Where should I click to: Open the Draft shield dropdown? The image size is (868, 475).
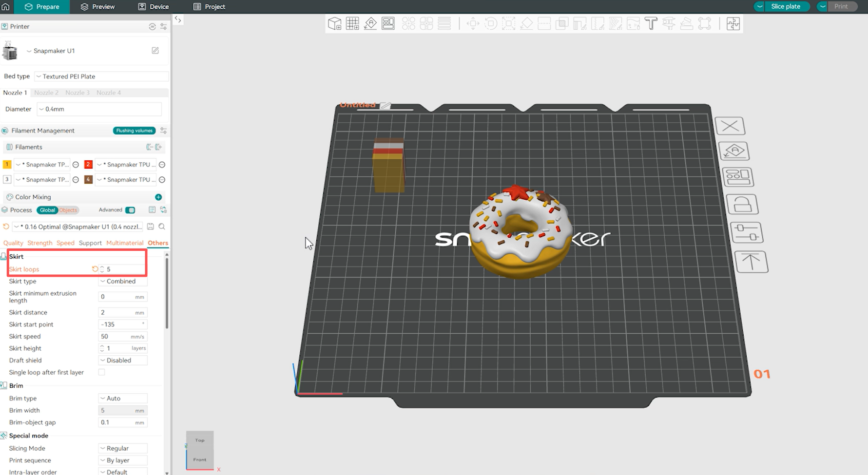pyautogui.click(x=123, y=361)
